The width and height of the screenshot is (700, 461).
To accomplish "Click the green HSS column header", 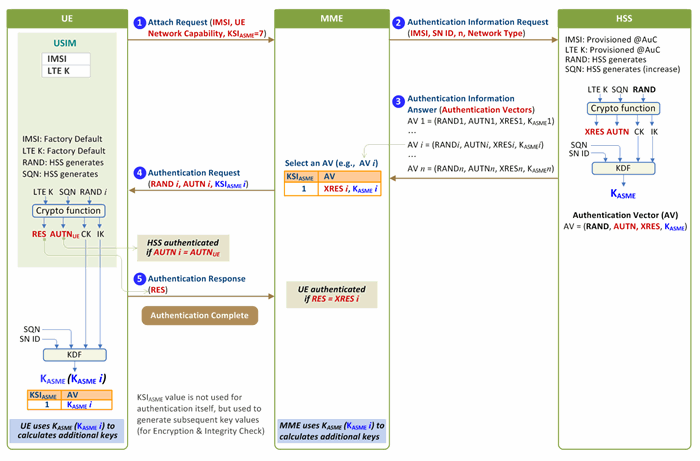I will 624,19.
